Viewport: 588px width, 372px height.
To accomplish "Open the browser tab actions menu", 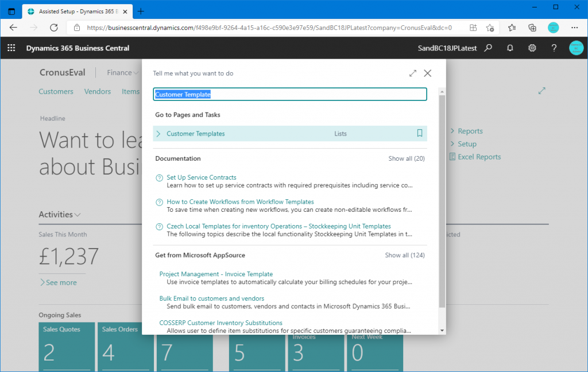I will click(x=11, y=11).
